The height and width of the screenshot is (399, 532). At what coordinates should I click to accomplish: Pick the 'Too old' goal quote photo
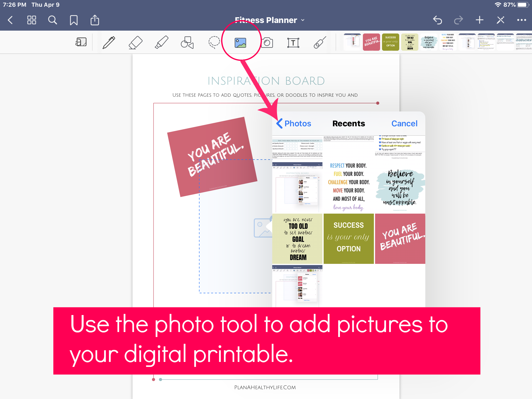point(297,238)
